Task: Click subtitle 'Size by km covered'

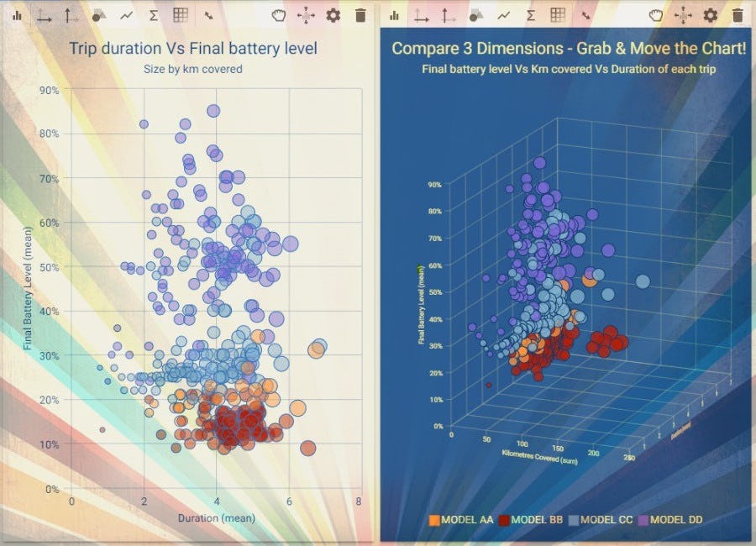Action: click(193, 69)
